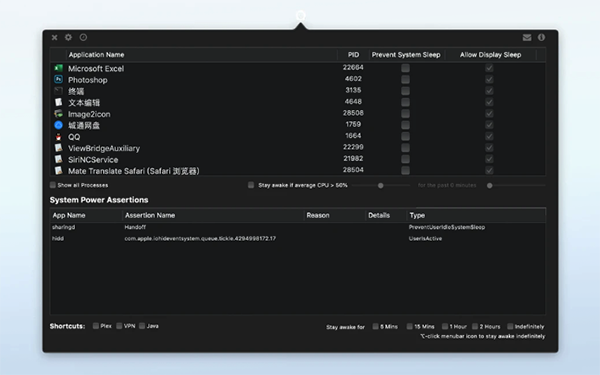Viewport: 600px width, 375px height.
Task: Click the blue icon beside PID 1759
Action: point(58,125)
